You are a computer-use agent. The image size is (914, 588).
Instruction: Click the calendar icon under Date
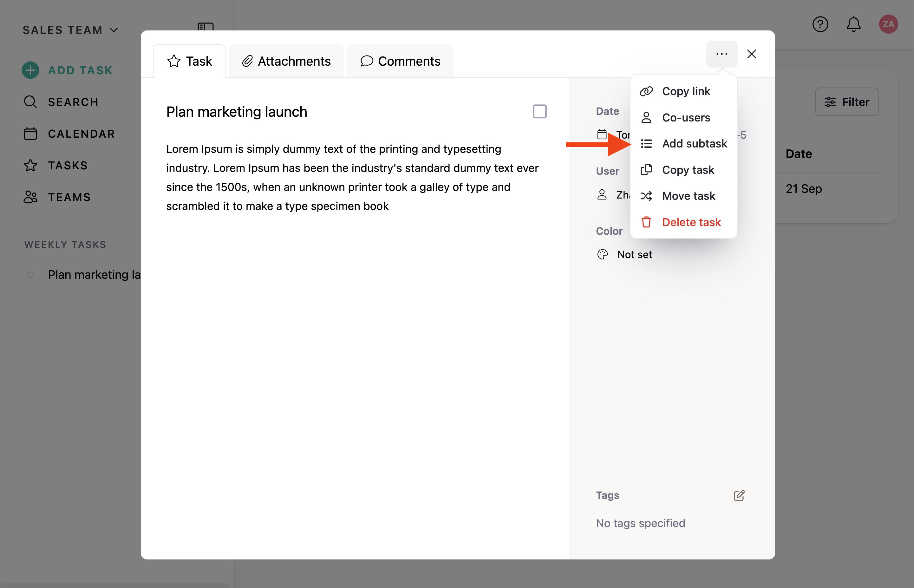click(x=602, y=134)
